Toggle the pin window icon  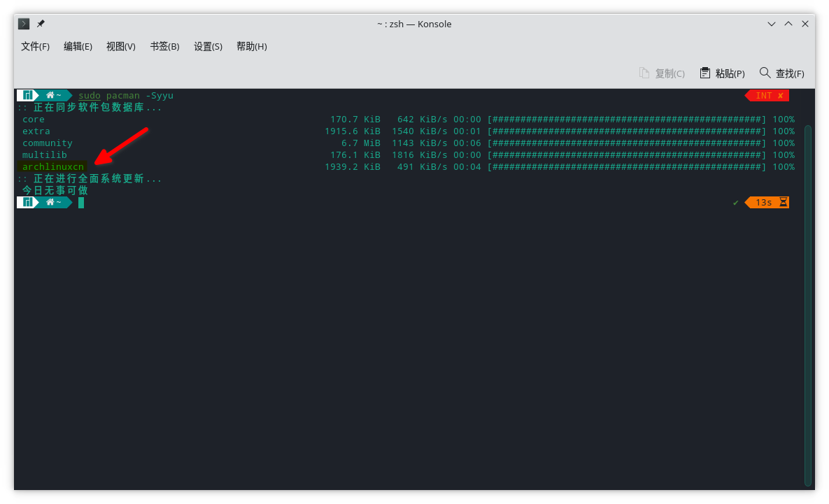(x=41, y=24)
